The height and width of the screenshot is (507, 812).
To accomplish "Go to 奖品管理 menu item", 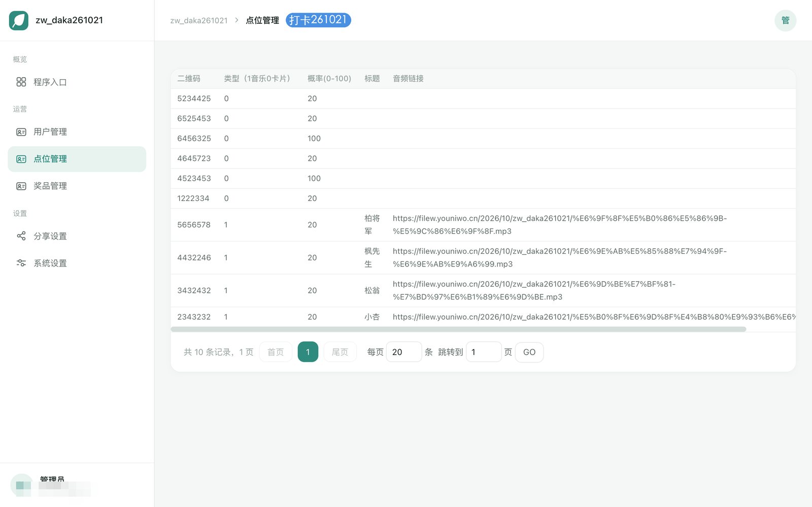I will (x=77, y=186).
